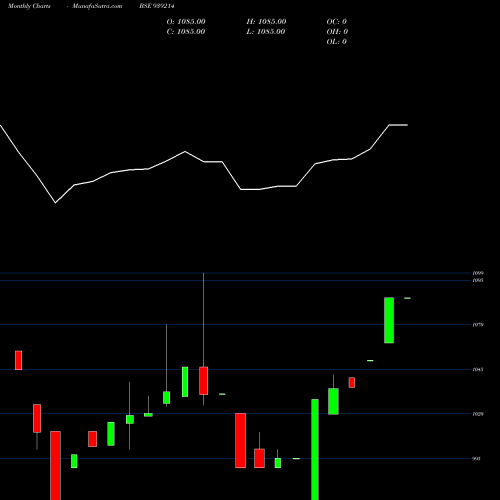
Task: Click the 'C: 1085.00' close value
Action: click(x=186, y=32)
